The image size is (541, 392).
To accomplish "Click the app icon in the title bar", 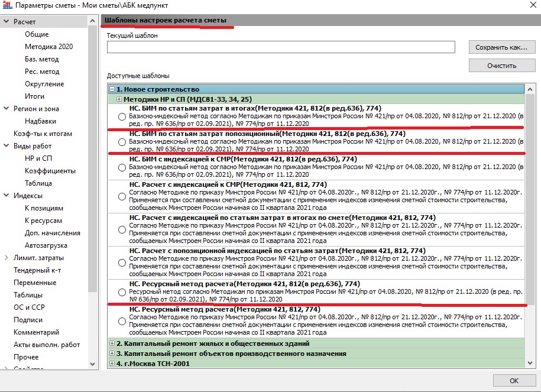I will [x=7, y=6].
